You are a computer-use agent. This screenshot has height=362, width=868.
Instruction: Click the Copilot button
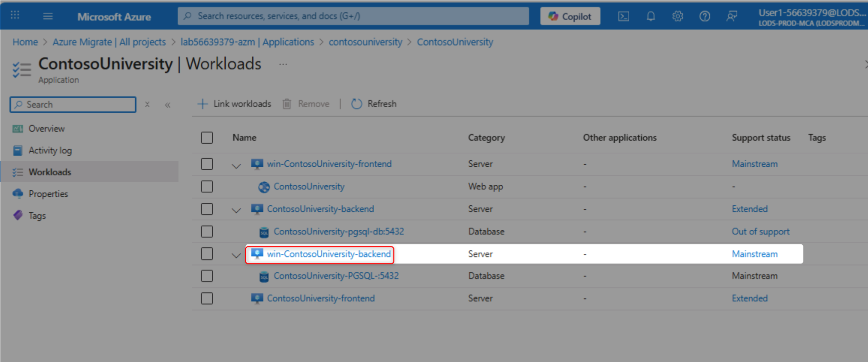click(x=570, y=16)
